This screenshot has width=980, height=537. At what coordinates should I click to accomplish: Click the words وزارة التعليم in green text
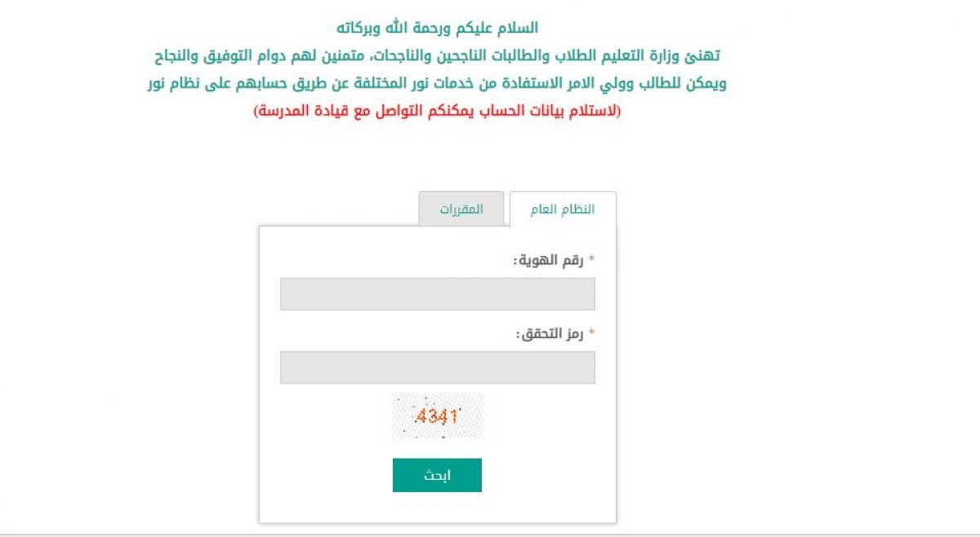click(x=658, y=56)
